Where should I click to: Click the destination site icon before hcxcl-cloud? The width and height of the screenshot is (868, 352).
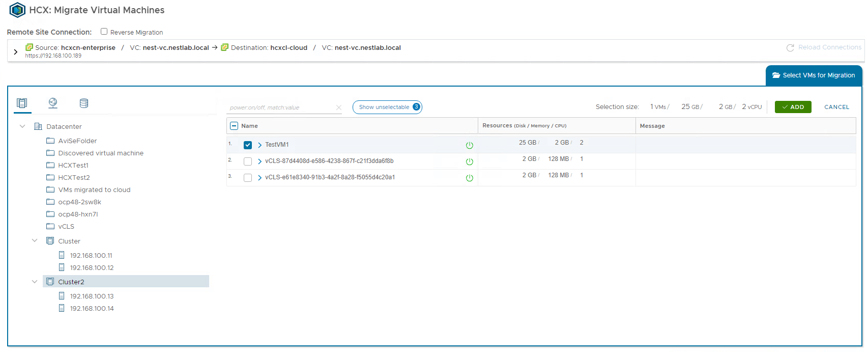[224, 47]
